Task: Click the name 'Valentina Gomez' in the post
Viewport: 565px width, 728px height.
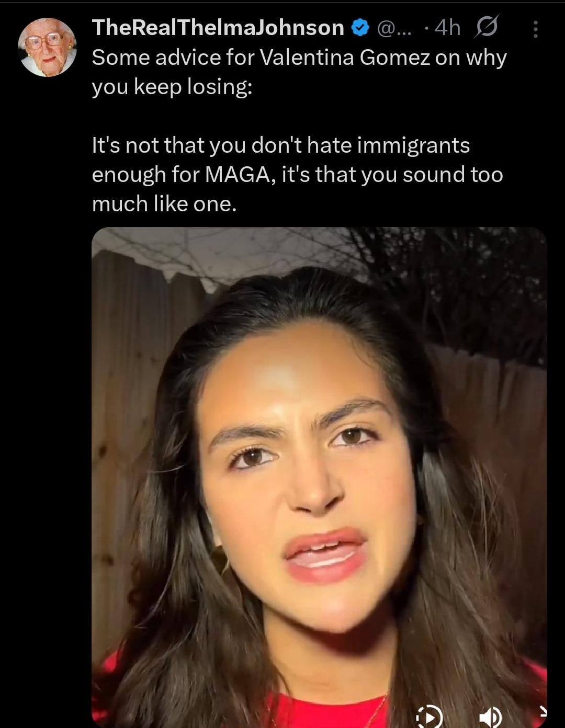Action: pos(344,57)
